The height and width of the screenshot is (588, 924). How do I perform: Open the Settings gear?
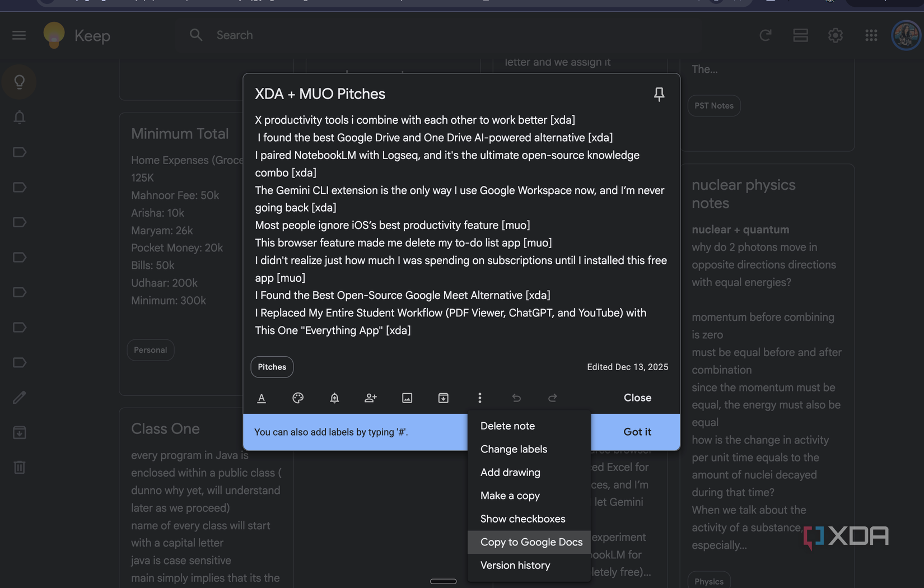[x=835, y=35]
